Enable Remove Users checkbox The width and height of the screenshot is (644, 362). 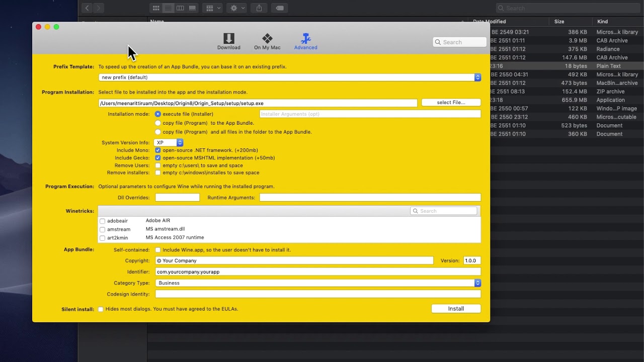click(x=158, y=165)
